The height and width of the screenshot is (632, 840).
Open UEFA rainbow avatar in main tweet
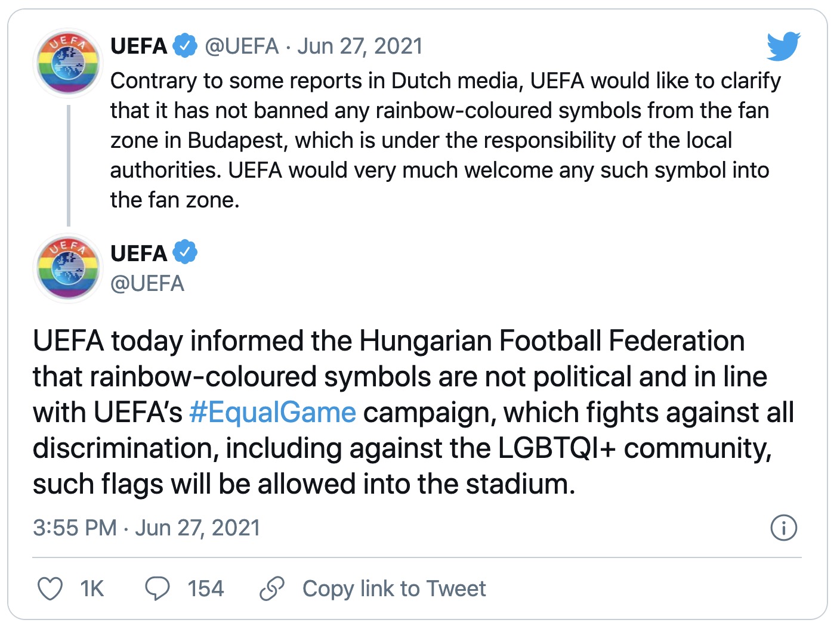point(68,268)
